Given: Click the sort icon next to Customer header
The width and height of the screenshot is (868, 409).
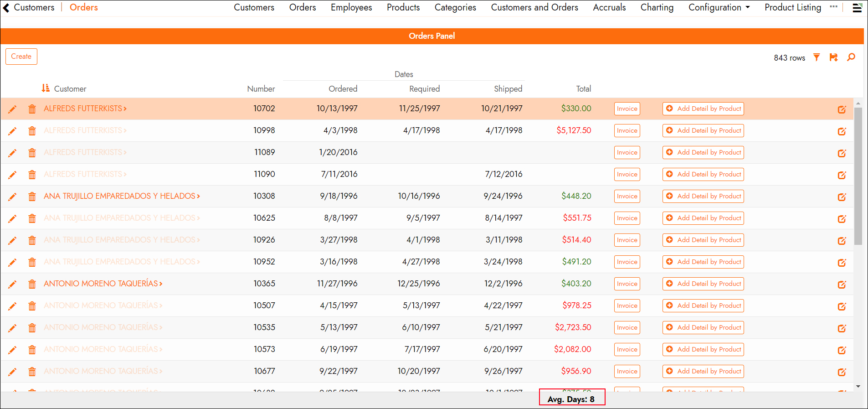Looking at the screenshot, I should click(46, 88).
